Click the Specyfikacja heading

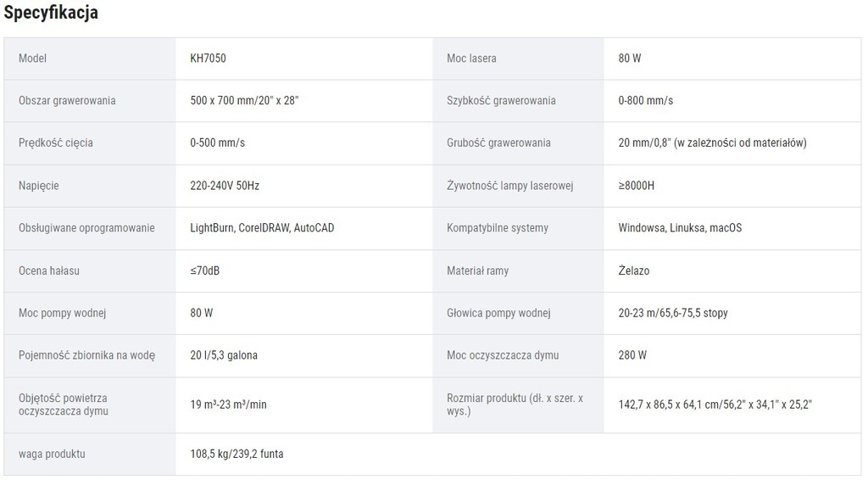(x=51, y=12)
